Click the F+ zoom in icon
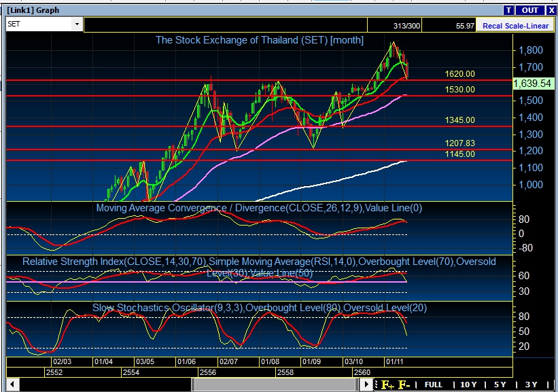 (x=387, y=385)
